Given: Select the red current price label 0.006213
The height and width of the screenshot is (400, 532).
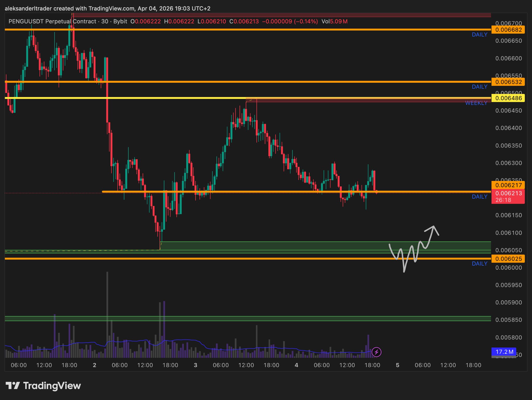Looking at the screenshot, I should pyautogui.click(x=508, y=193).
